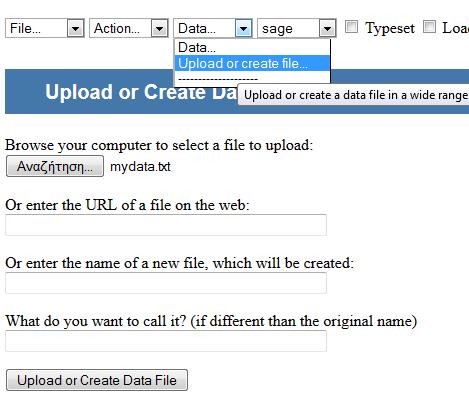Click the Data... combo box text
This screenshot has width=469, height=416.
pyautogui.click(x=197, y=29)
